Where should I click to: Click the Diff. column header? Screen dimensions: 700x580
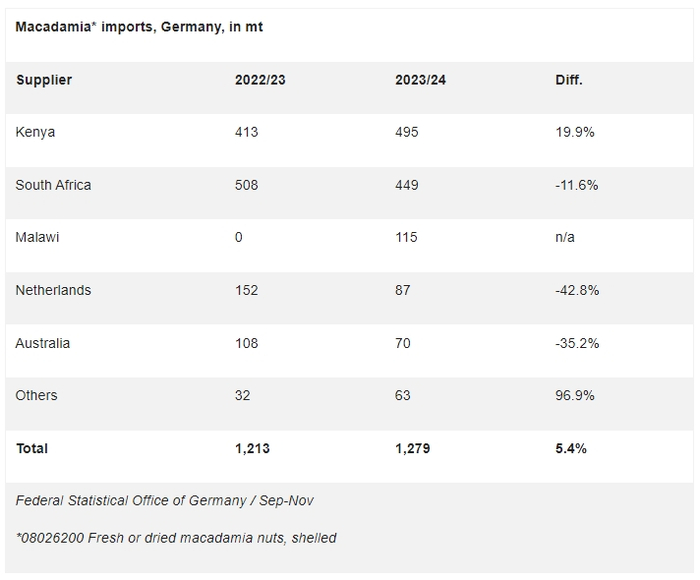point(569,80)
